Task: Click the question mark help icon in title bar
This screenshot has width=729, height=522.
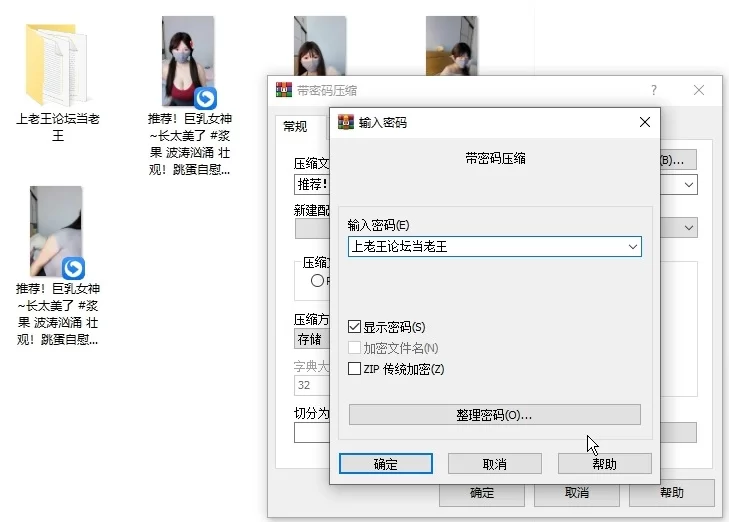Action: click(654, 90)
